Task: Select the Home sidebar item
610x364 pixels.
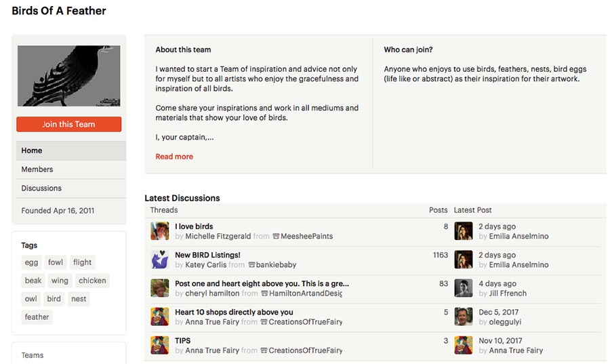Action: pyautogui.click(x=32, y=150)
